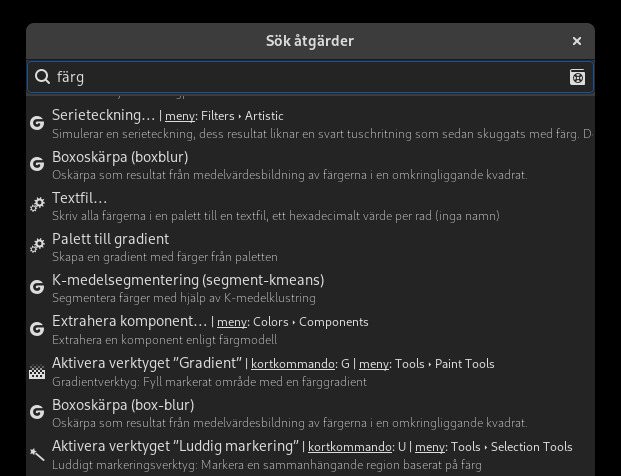Click the GEGL icon beside K-medelsegmentering
Screen dimensions: 621x476
(37, 287)
